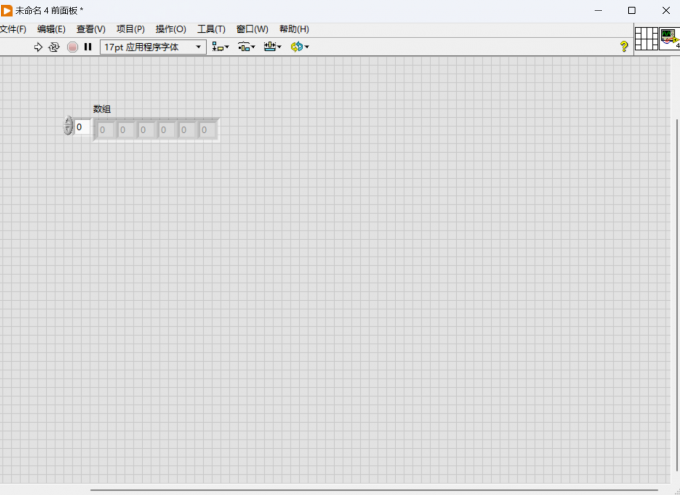
Task: Open the 查看(V) menu
Action: pyautogui.click(x=91, y=29)
